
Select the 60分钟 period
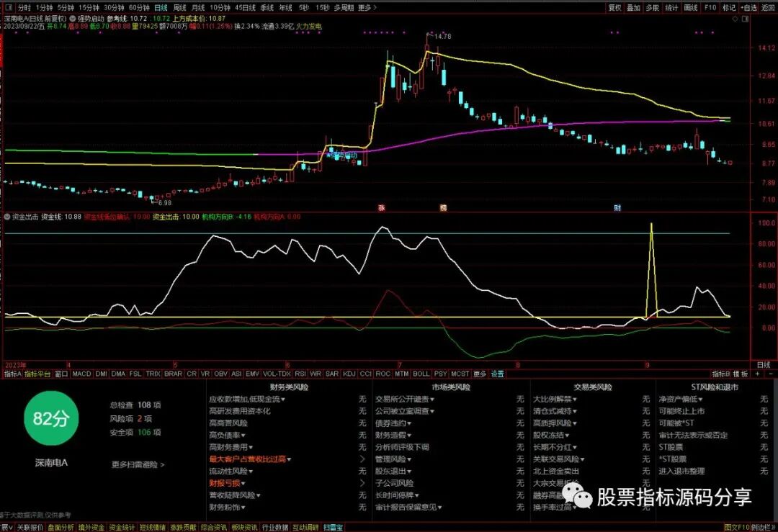[x=139, y=7]
